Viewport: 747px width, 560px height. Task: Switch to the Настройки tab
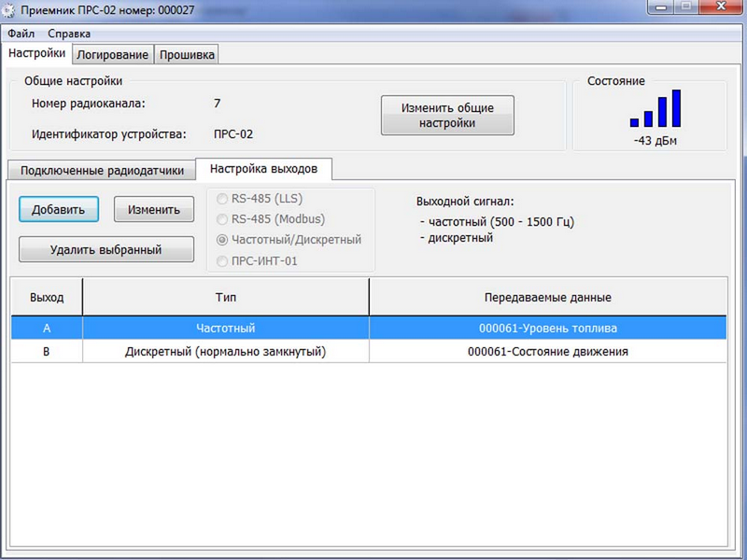click(37, 53)
